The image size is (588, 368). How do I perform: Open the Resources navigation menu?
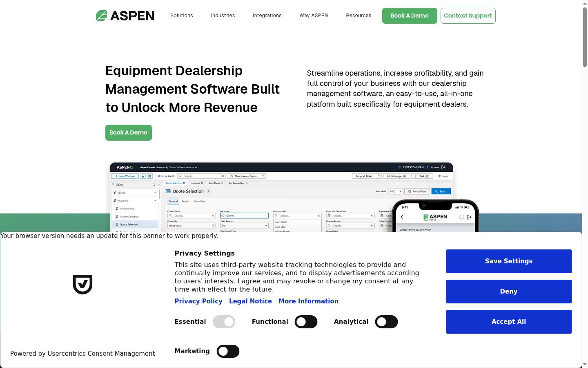(359, 16)
